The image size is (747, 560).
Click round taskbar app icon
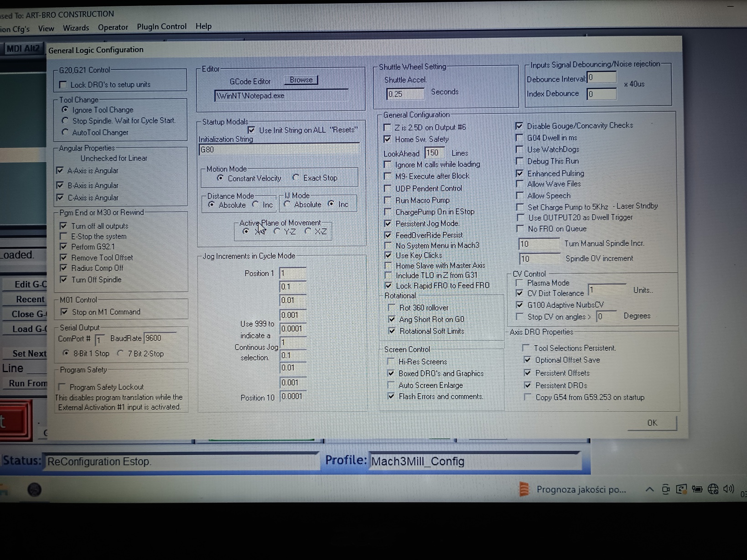click(34, 490)
